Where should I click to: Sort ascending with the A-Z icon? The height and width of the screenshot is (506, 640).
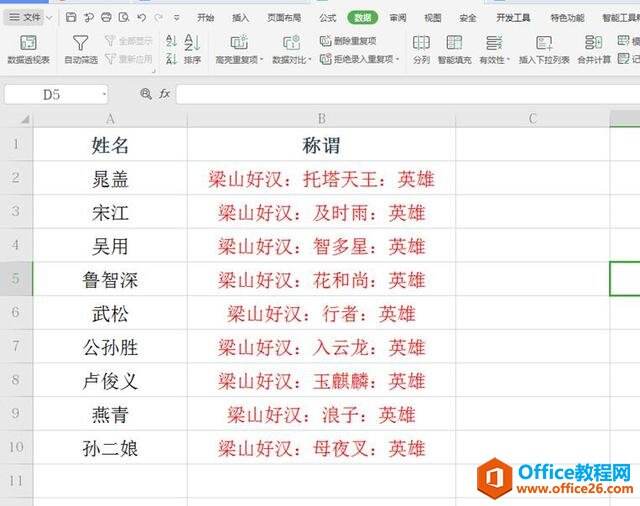171,41
